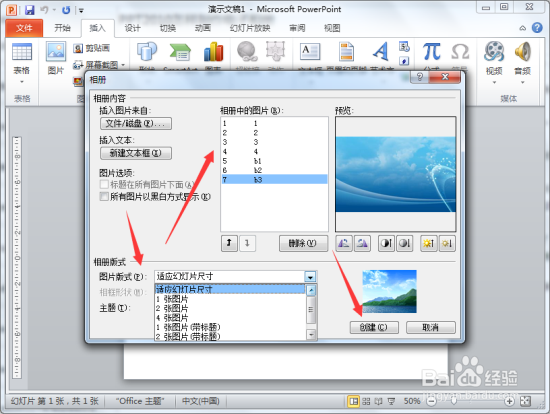The image size is (550, 414).
Task: Rotate picture right (clockwise) icon
Action: pos(362,243)
